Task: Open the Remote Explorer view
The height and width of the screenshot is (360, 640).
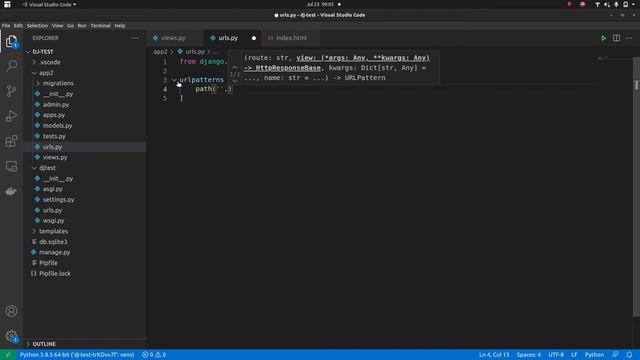Action: click(x=11, y=166)
